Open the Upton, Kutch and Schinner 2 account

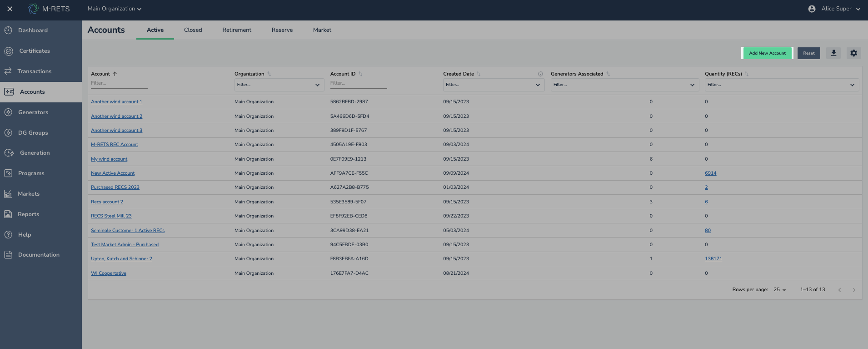121,259
